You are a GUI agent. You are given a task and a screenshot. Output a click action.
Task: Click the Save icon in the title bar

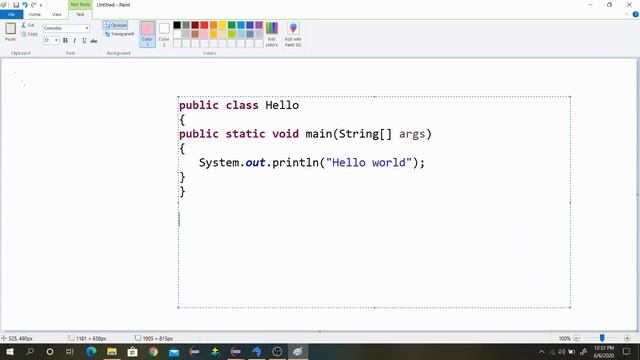[x=16, y=5]
